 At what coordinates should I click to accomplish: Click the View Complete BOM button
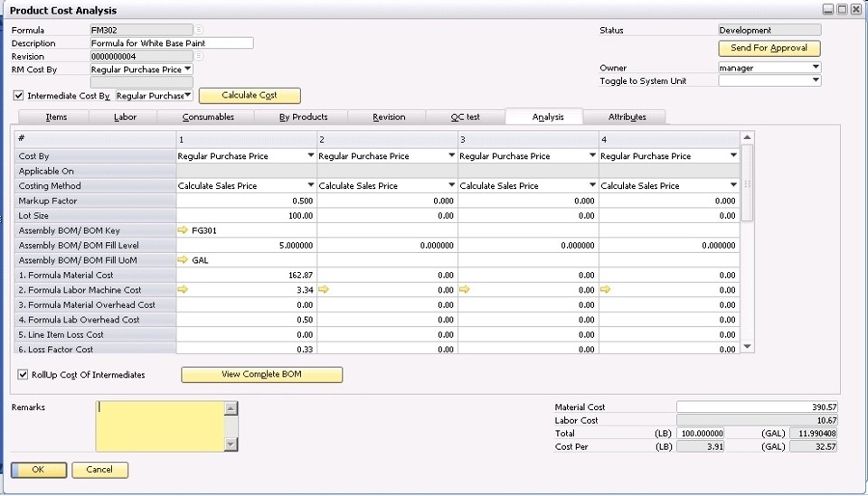pos(261,374)
